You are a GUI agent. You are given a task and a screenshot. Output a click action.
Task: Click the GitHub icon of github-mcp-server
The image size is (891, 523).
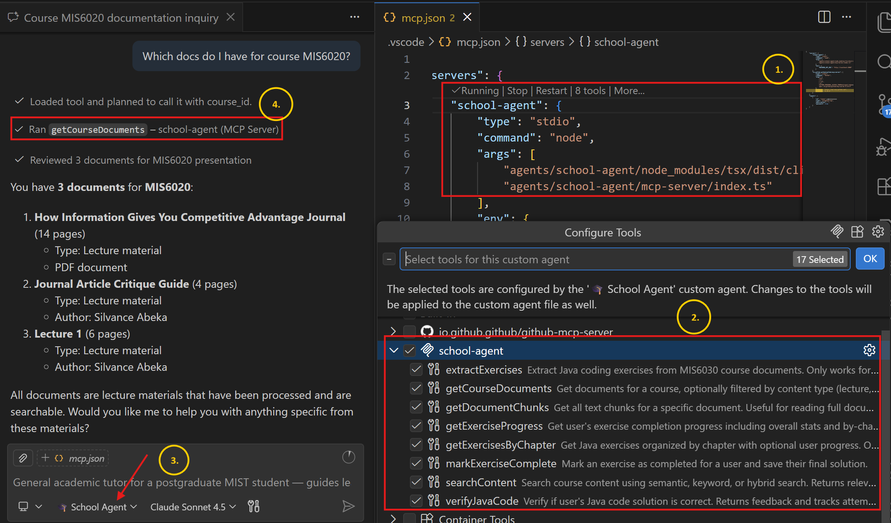(x=427, y=331)
